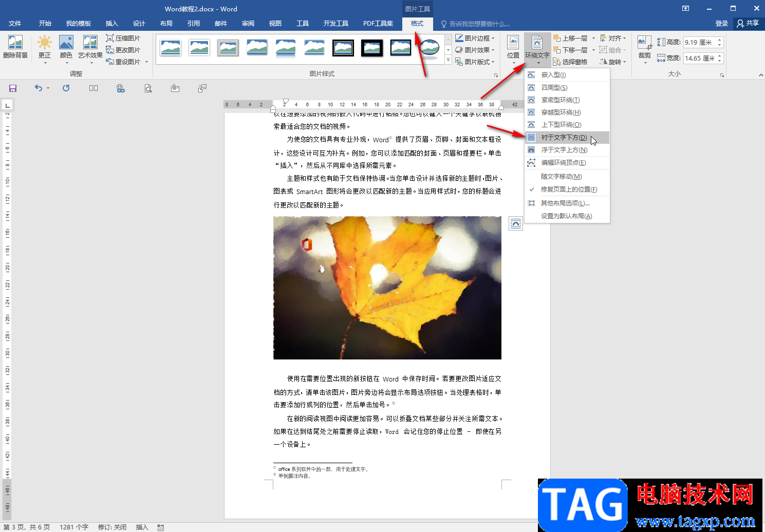The height and width of the screenshot is (532, 765).
Task: Click the width (宽度) value field
Action: pyautogui.click(x=699, y=59)
